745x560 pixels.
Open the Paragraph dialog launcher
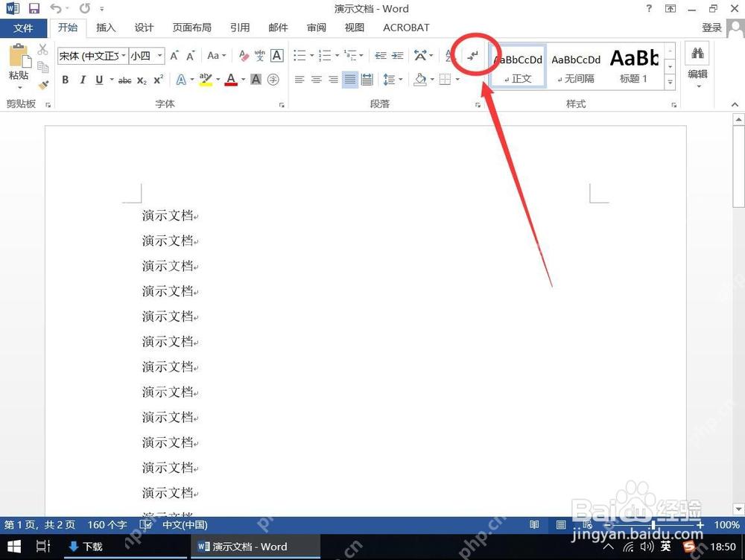point(478,105)
